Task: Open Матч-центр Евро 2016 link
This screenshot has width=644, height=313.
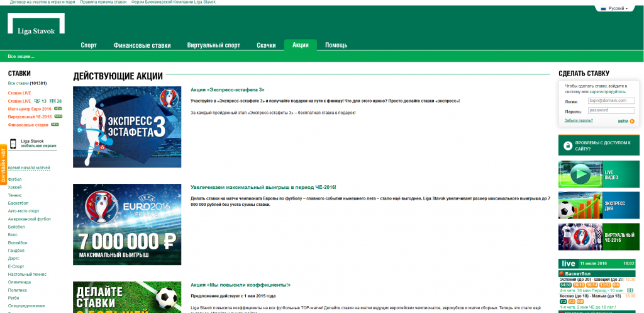Action: tap(30, 109)
